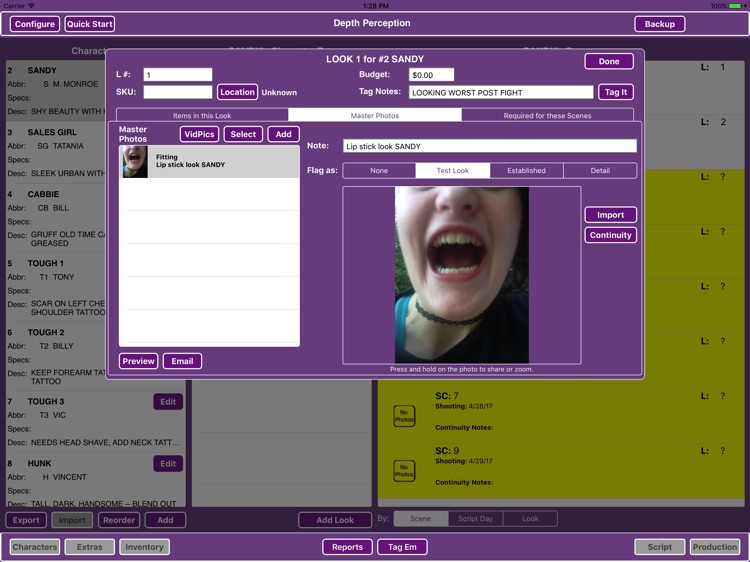Sort scenes by Scene
750x562 pixels.
(420, 518)
